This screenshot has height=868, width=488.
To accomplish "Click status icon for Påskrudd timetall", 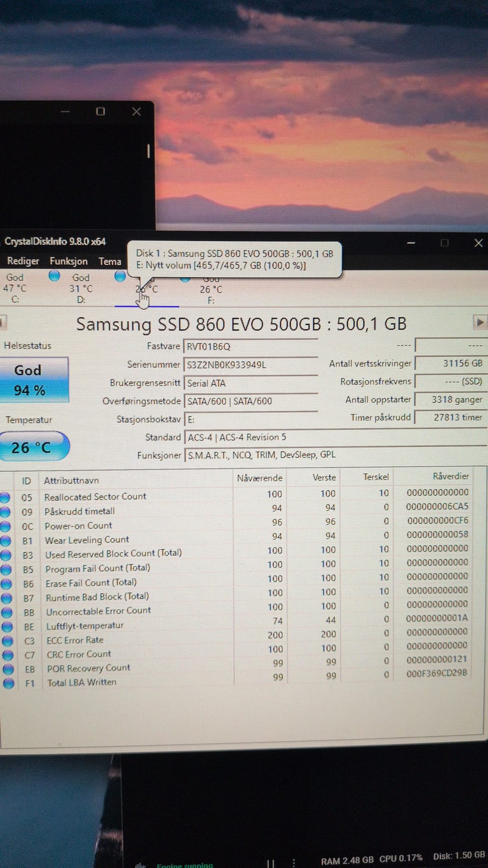I will [6, 512].
